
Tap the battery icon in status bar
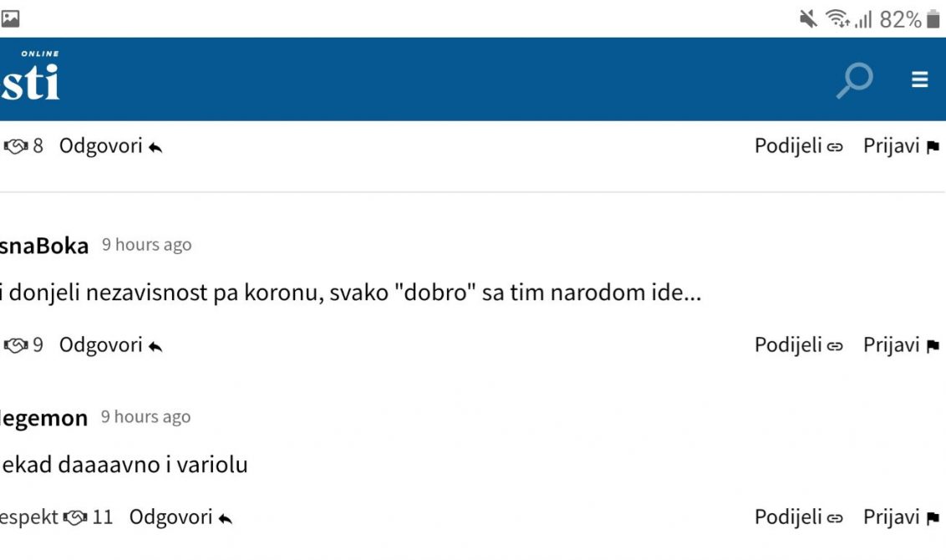[x=933, y=19]
